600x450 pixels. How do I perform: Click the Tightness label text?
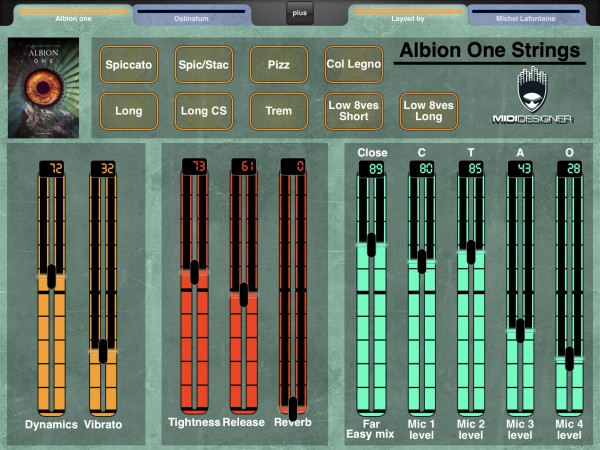(194, 422)
